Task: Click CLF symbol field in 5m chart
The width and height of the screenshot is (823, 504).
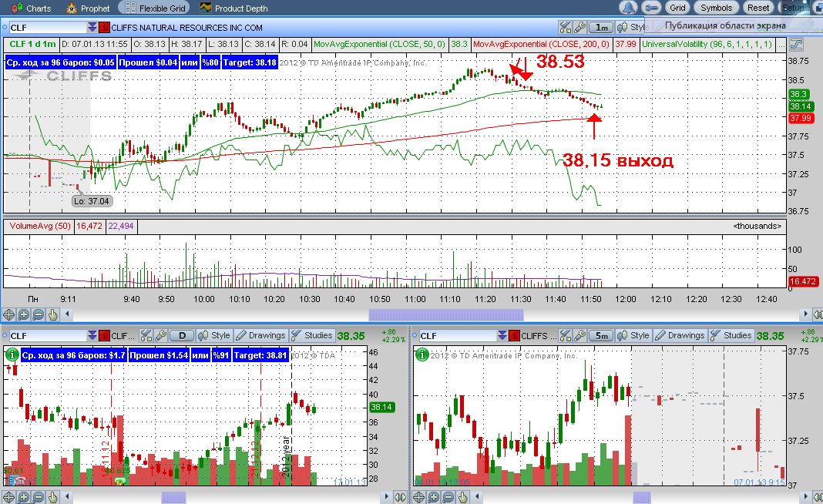Action: coord(458,335)
